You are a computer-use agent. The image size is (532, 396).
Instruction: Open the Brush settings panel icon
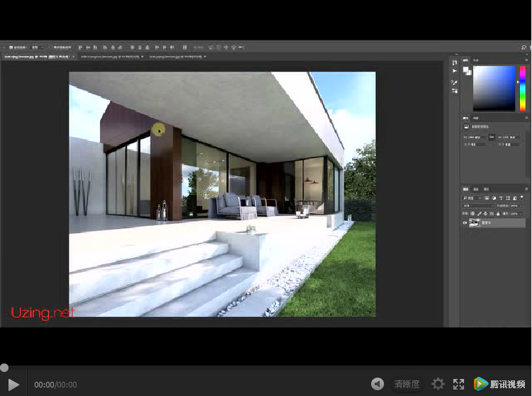tap(454, 83)
